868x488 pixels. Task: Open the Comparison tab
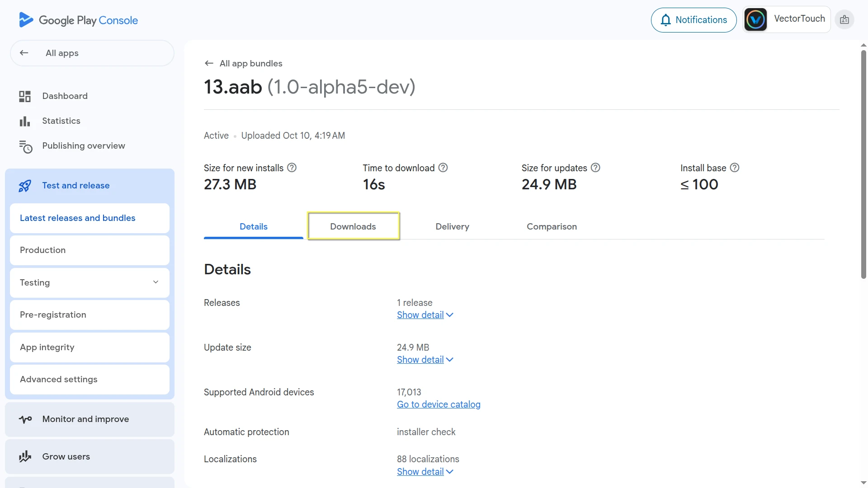point(552,226)
